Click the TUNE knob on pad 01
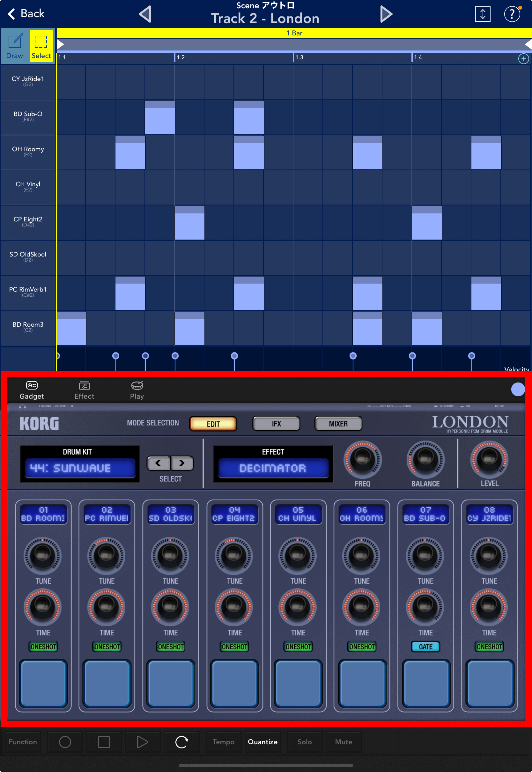Screen dimensions: 532x772 point(43,555)
